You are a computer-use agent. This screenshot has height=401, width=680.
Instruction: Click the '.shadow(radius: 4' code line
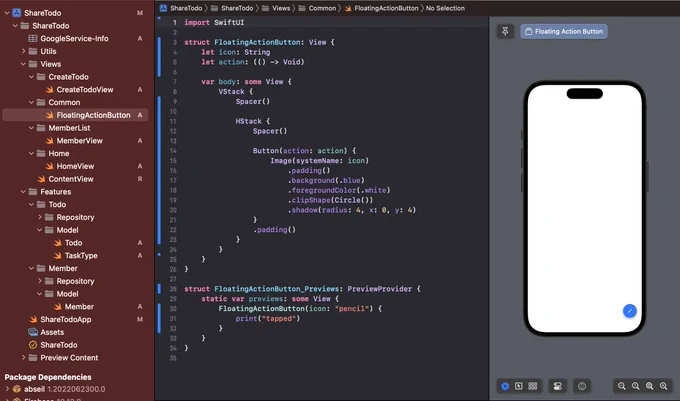[352, 210]
